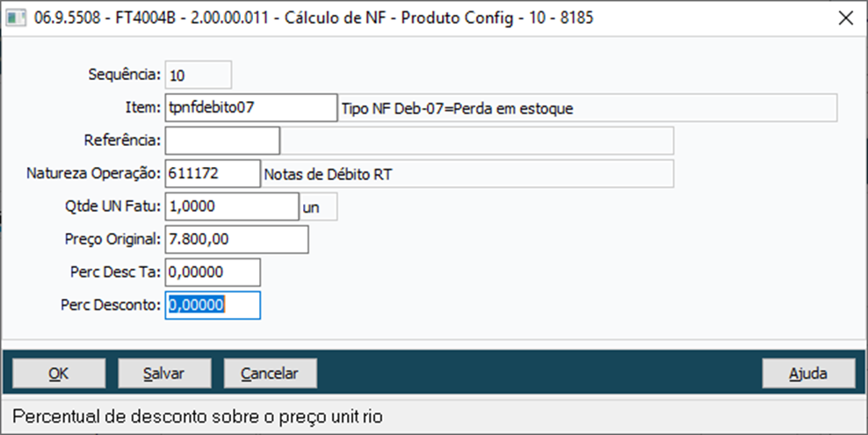The height and width of the screenshot is (435, 868).
Task: Click the blank Referência description box
Action: pyautogui.click(x=477, y=141)
